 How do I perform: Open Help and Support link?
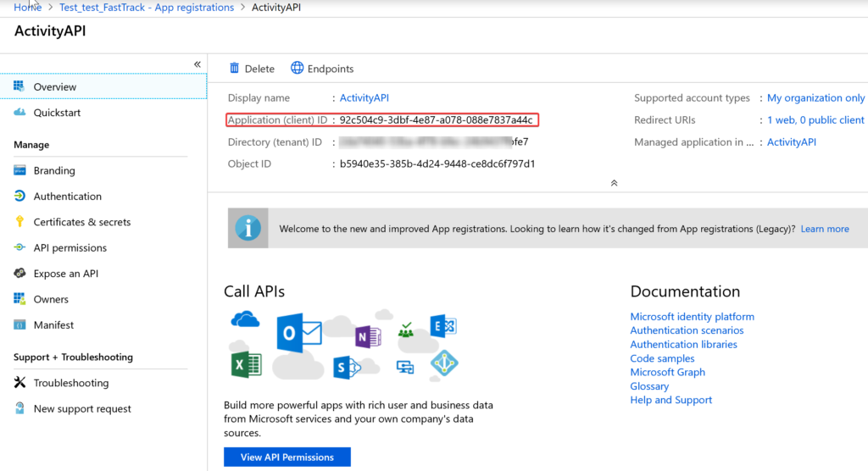click(670, 400)
